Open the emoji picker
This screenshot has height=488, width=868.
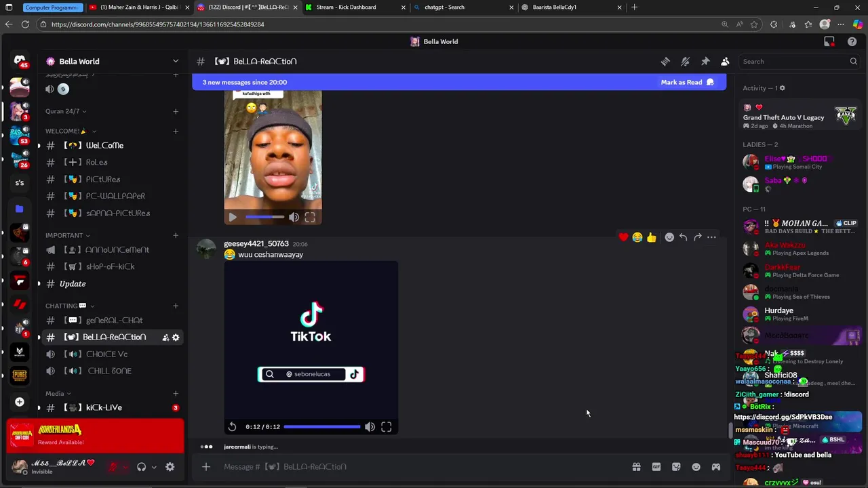696,467
